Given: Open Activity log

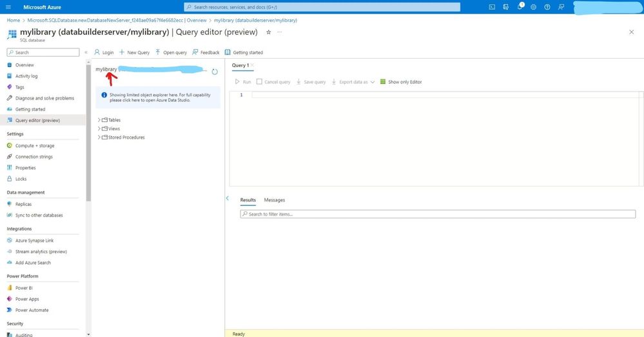Looking at the screenshot, I should 26,76.
